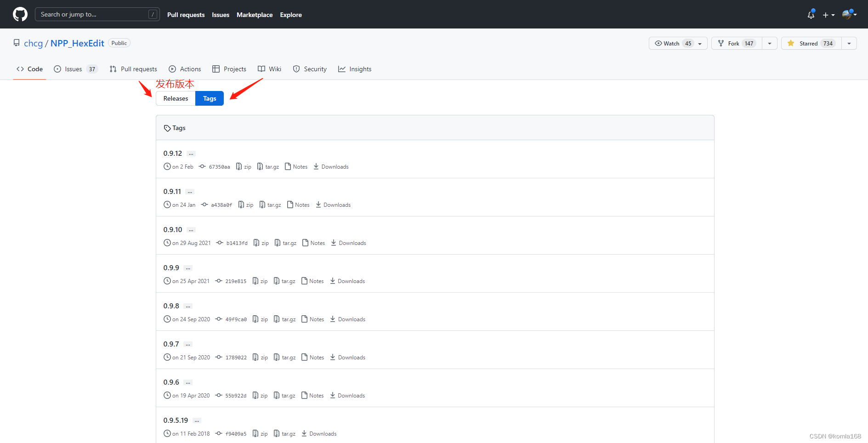868x443 pixels.
Task: Download tar.gz for tag 0.9.10
Action: (285, 243)
